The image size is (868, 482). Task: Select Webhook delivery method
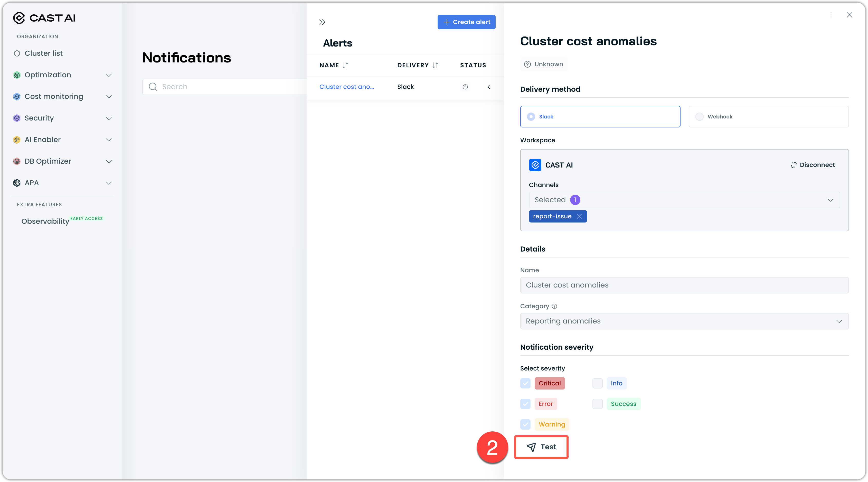700,117
